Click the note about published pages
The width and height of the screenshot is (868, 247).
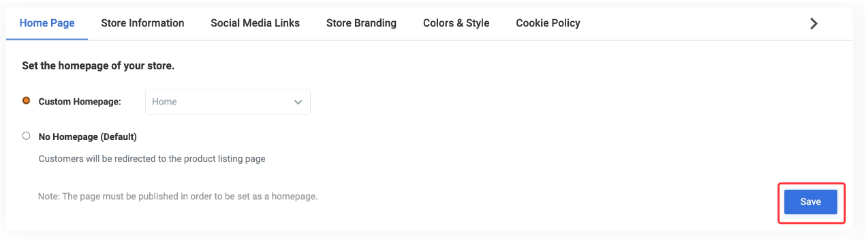[x=178, y=197]
